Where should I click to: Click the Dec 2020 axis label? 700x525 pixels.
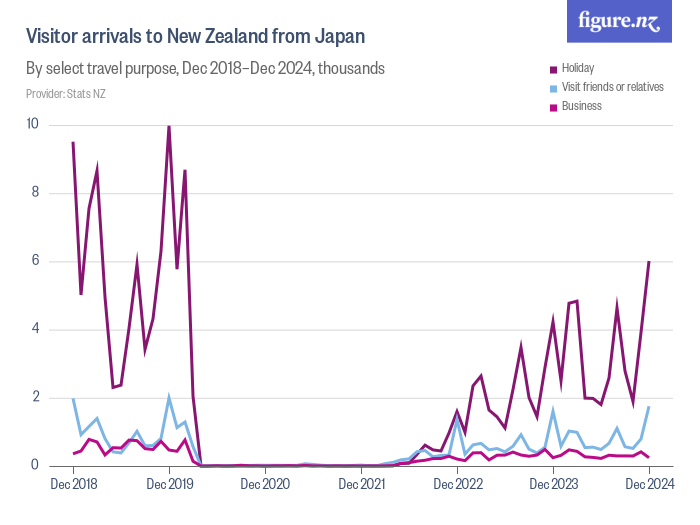265,485
